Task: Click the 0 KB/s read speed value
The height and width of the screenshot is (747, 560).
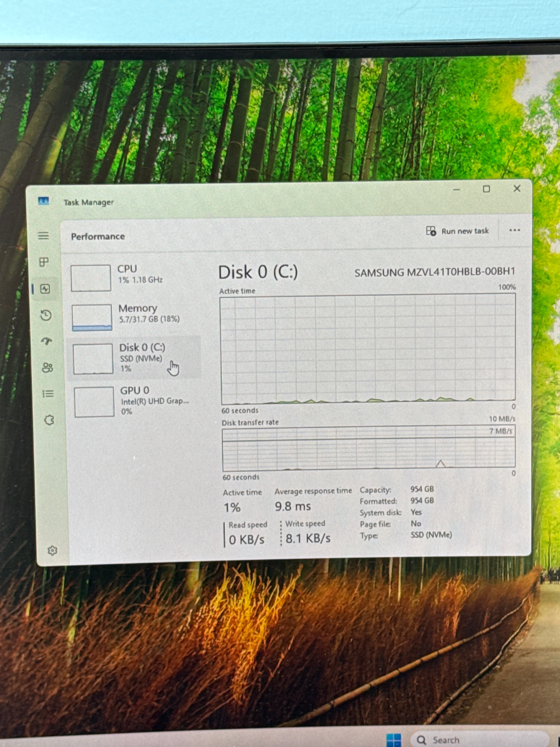Action: click(x=246, y=540)
